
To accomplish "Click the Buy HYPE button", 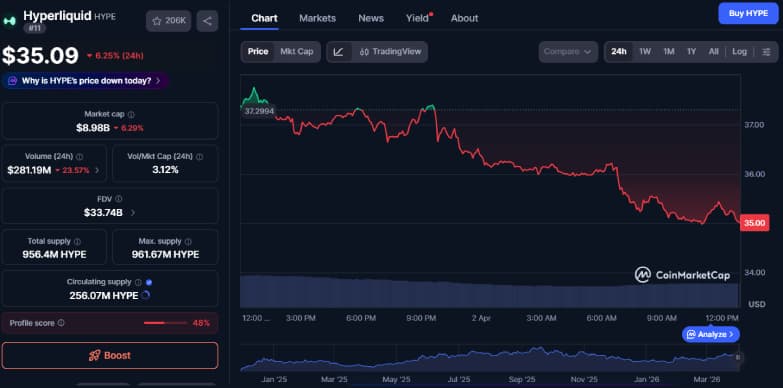I will pyautogui.click(x=748, y=13).
